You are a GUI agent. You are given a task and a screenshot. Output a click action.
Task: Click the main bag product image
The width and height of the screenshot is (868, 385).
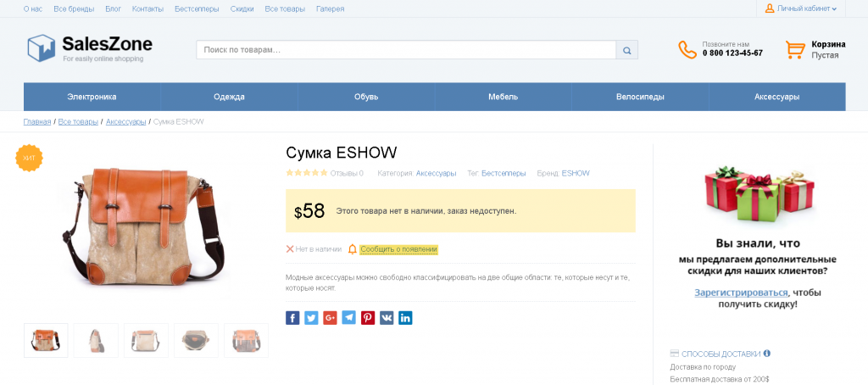click(144, 226)
